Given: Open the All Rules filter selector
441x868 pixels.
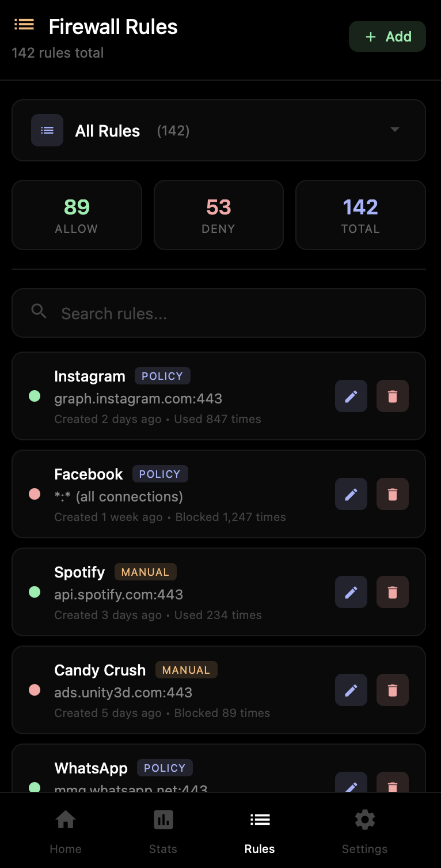Looking at the screenshot, I should point(219,130).
